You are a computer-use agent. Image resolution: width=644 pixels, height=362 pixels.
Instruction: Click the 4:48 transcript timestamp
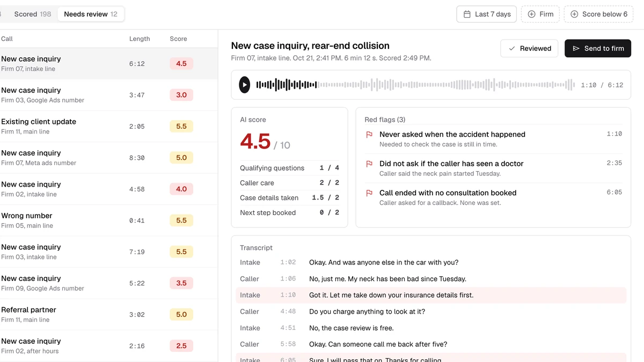point(288,312)
